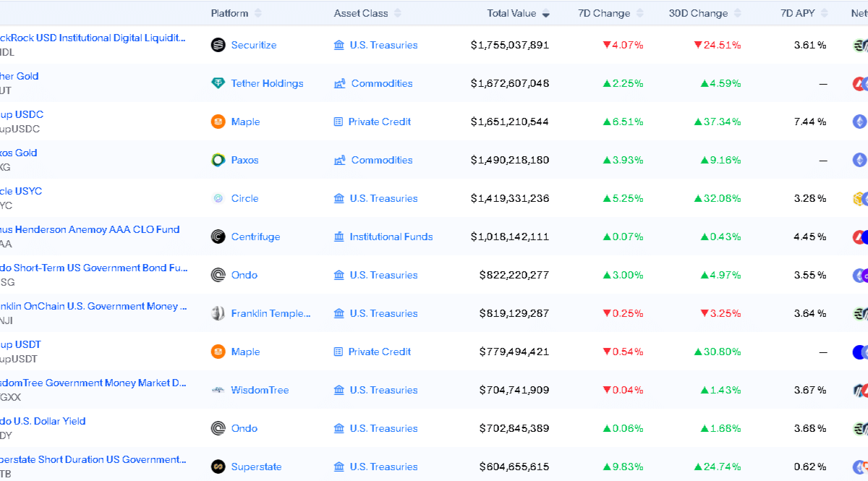Click the Circle platform logo icon

(218, 198)
